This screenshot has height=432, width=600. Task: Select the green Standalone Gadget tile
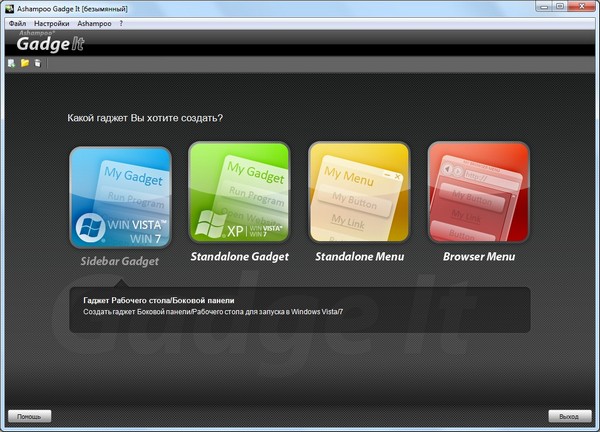pos(240,196)
